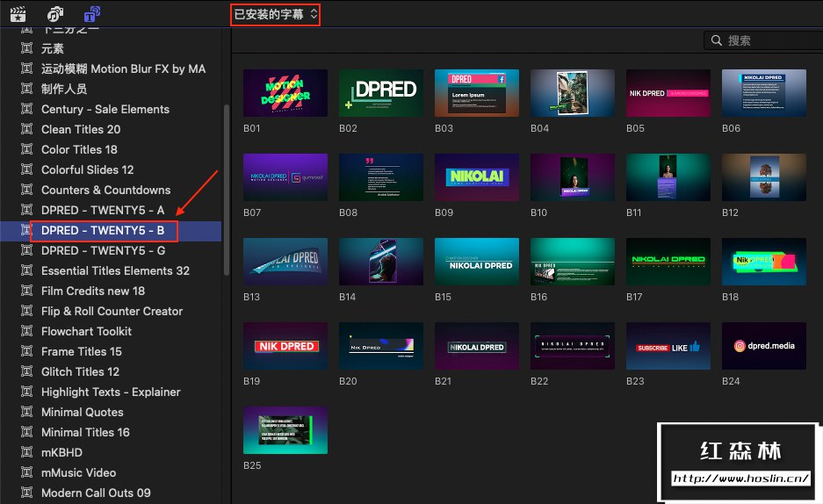Select the B08 quote title thumbnail
Image resolution: width=823 pixels, height=504 pixels.
(x=381, y=177)
